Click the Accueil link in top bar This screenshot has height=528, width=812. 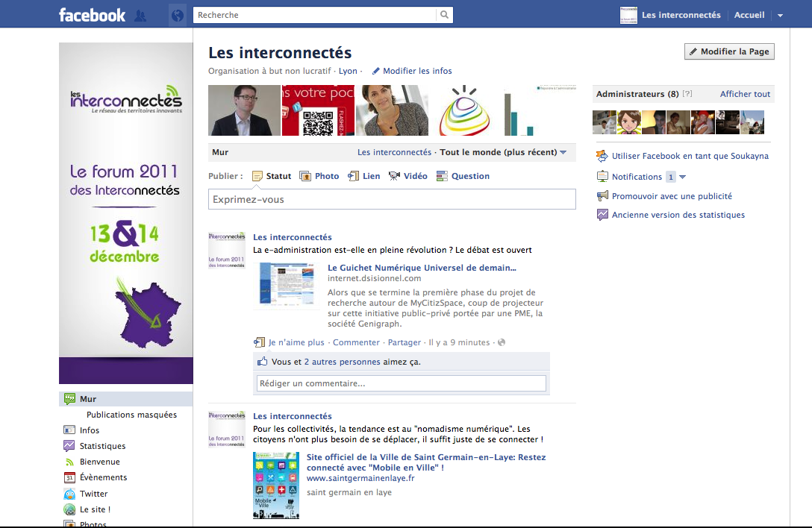(749, 15)
